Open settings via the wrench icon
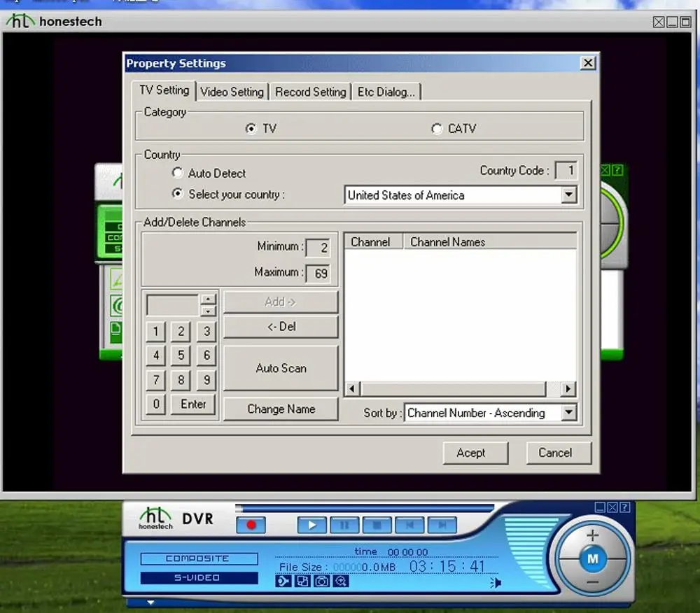Screen dimensions: 700x613 click(283, 581)
